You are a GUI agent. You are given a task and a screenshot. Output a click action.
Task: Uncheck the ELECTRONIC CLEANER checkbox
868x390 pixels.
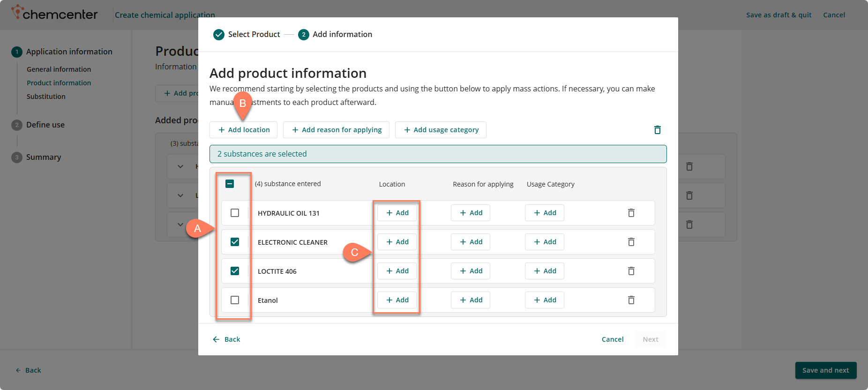click(x=235, y=242)
